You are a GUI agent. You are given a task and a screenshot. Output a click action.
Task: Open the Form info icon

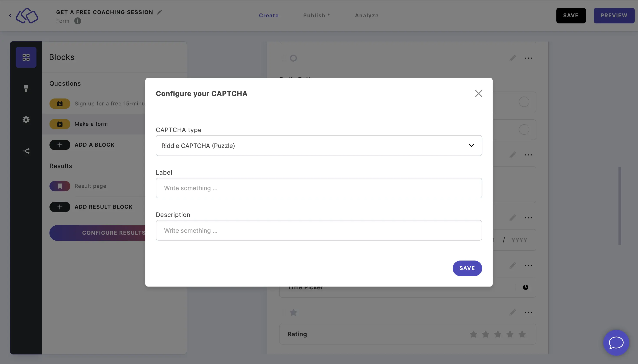coord(77,21)
